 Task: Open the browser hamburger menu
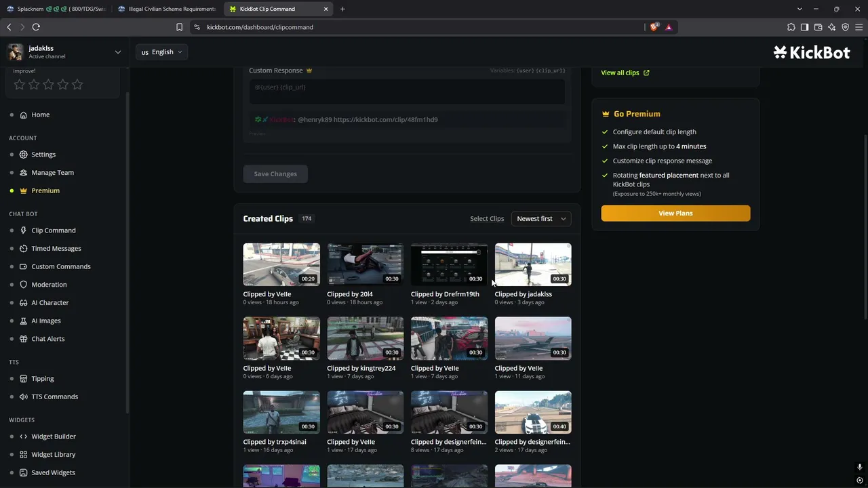[x=859, y=27]
